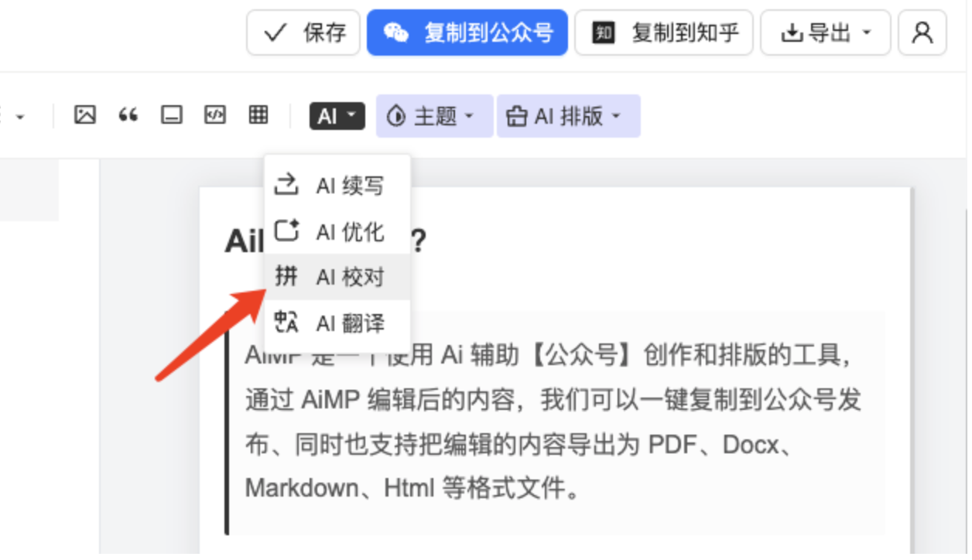Screen dimensions: 972x560
Task: Select the highlighted AI 校对 entry
Action: (x=337, y=277)
